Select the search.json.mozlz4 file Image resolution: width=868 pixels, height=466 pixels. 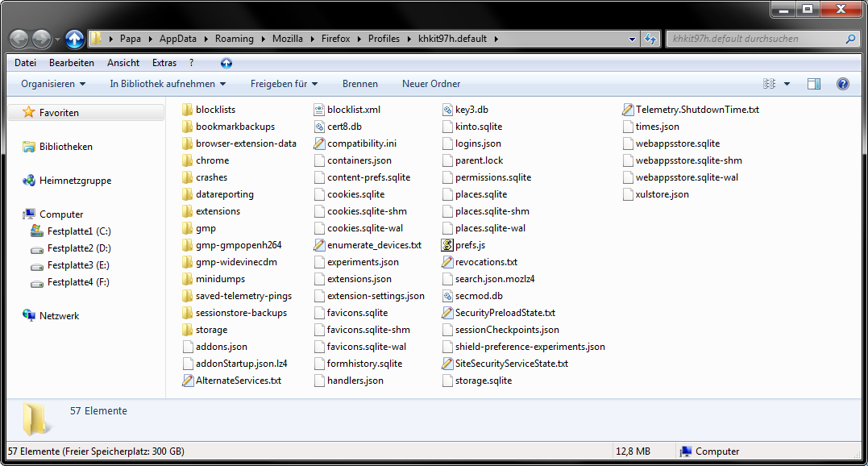(495, 279)
